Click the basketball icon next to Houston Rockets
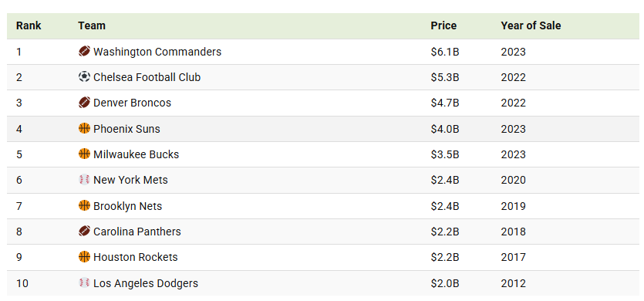644x301 pixels. (84, 257)
